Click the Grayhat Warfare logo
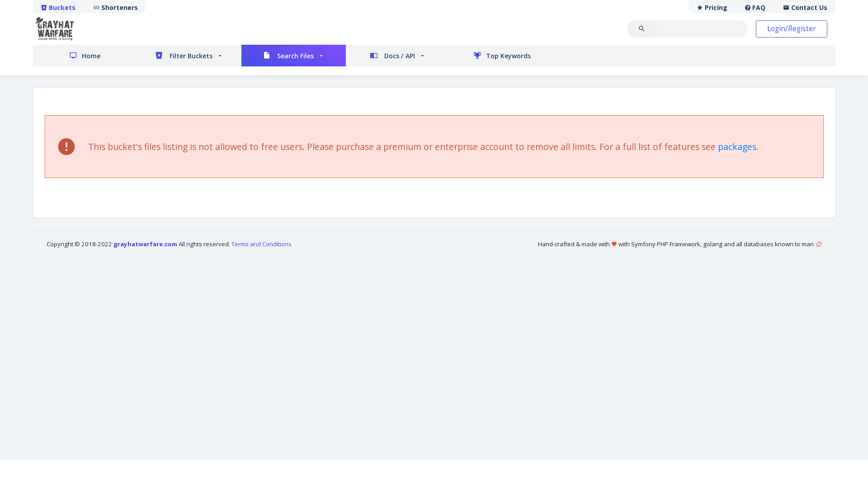868x488 pixels. (55, 28)
